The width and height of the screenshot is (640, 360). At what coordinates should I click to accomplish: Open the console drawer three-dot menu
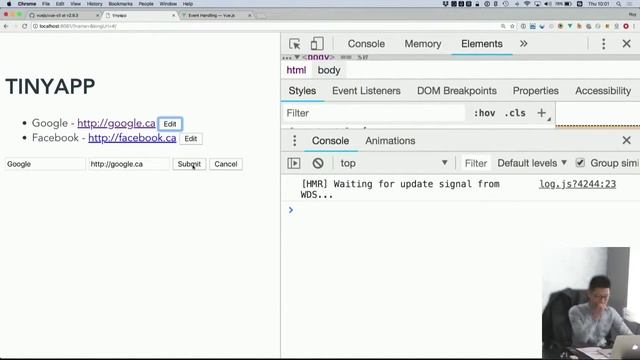tap(294, 140)
